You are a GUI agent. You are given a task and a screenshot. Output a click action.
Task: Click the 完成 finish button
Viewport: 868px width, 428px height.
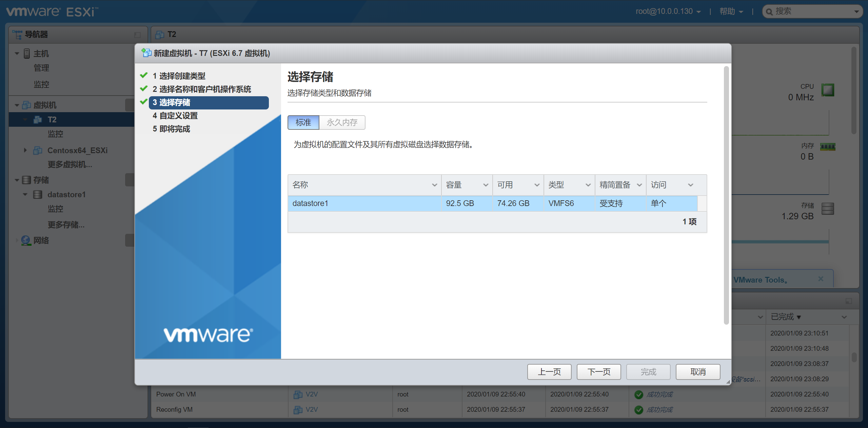tap(648, 372)
